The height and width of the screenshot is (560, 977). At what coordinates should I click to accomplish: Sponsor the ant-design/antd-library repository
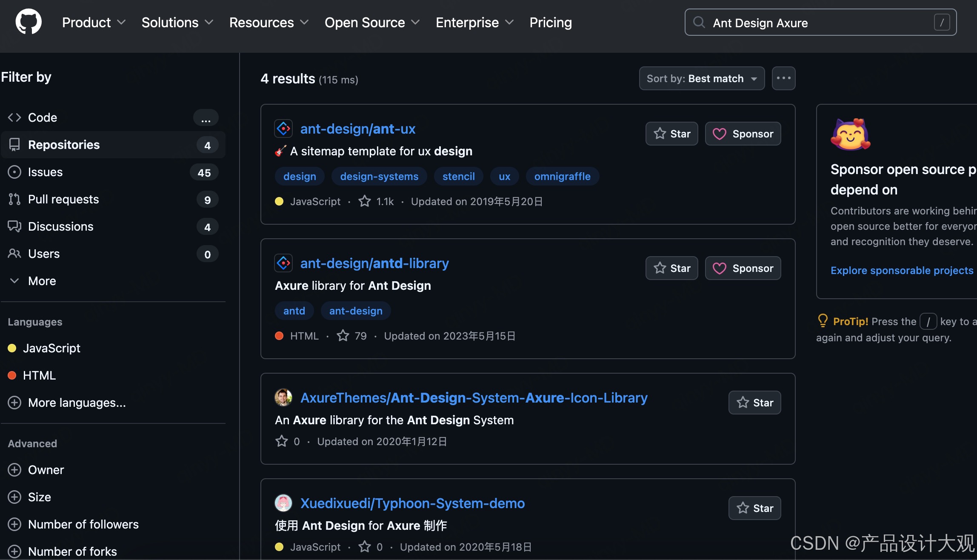point(743,268)
